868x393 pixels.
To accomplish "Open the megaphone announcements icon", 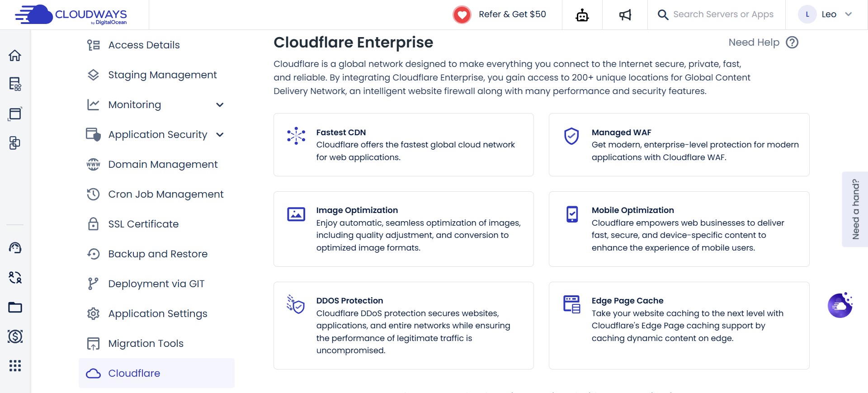I will [x=625, y=15].
